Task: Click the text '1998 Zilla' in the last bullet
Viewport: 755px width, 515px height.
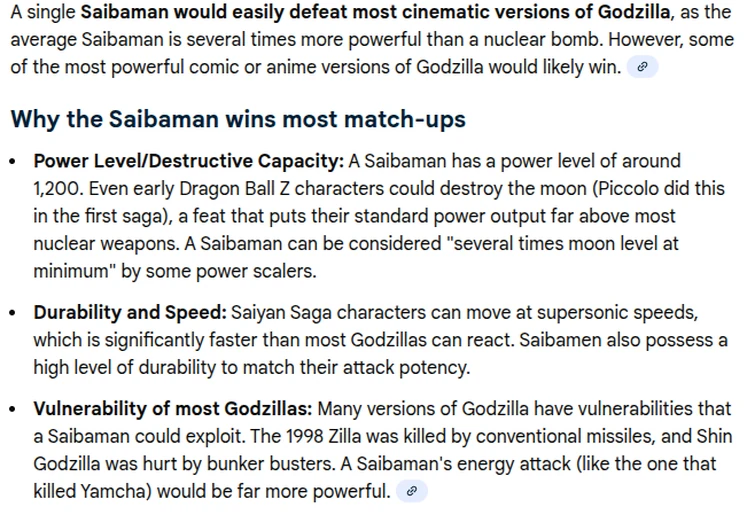Action: point(322,436)
